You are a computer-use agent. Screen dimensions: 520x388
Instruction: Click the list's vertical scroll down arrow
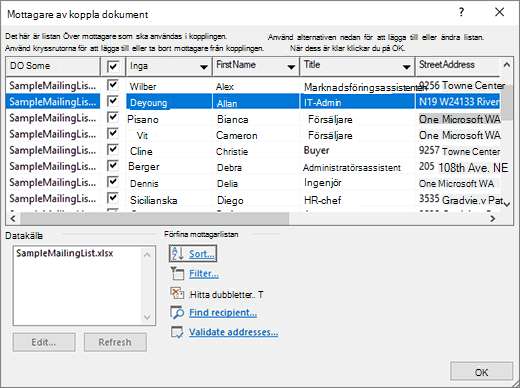tap(507, 204)
